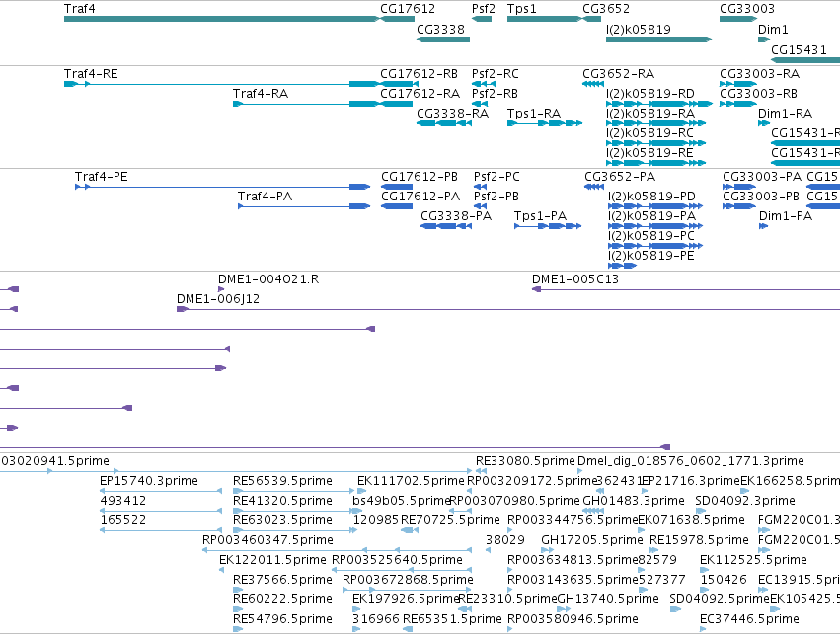This screenshot has height=634, width=840.
Task: Select the Tps1 gene bar
Action: click(x=544, y=19)
